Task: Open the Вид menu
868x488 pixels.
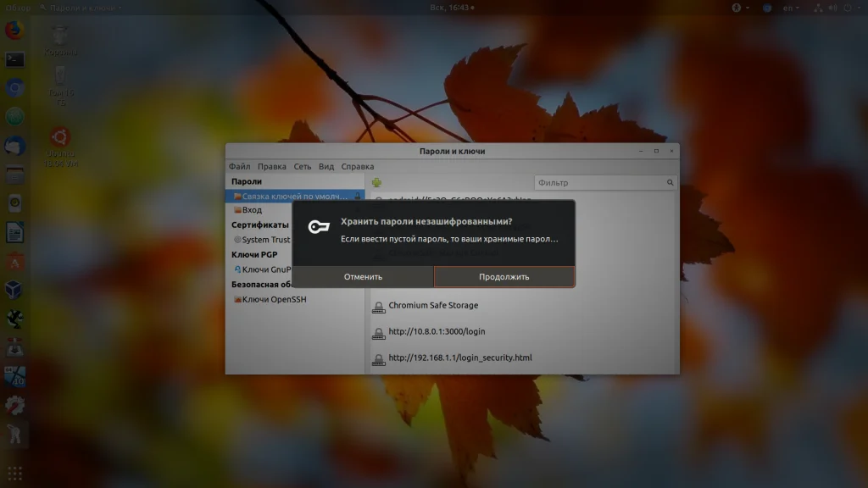Action: click(x=326, y=167)
